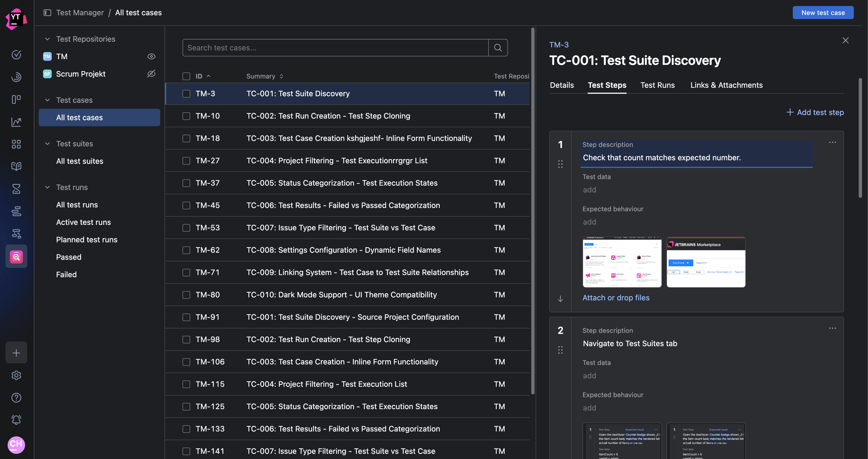Image resolution: width=868 pixels, height=459 pixels.
Task: Open the TM-3 issue ID link
Action: tap(559, 45)
